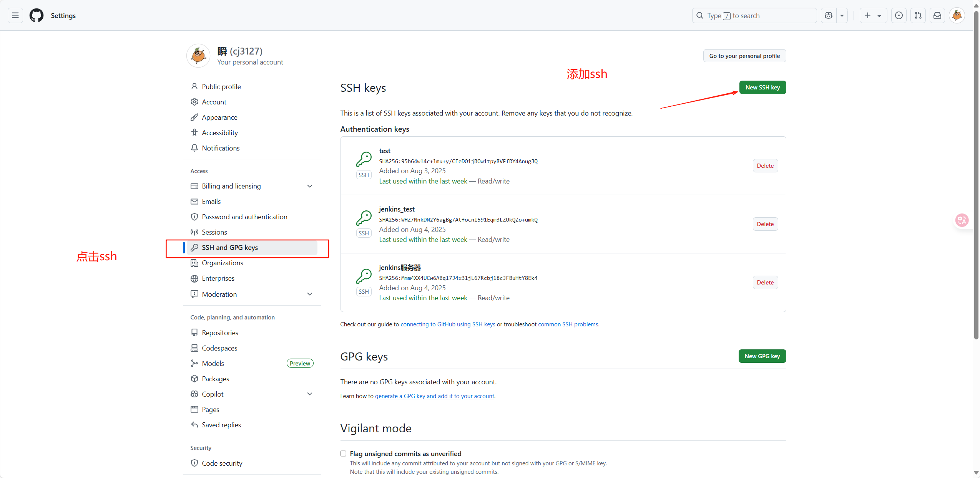This screenshot has width=980, height=478.
Task: Click the Notifications bell icon in sidebar
Action: (194, 148)
